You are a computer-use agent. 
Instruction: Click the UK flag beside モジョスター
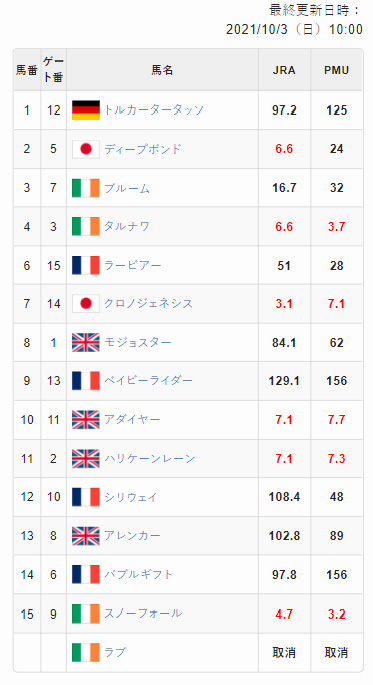coord(86,342)
